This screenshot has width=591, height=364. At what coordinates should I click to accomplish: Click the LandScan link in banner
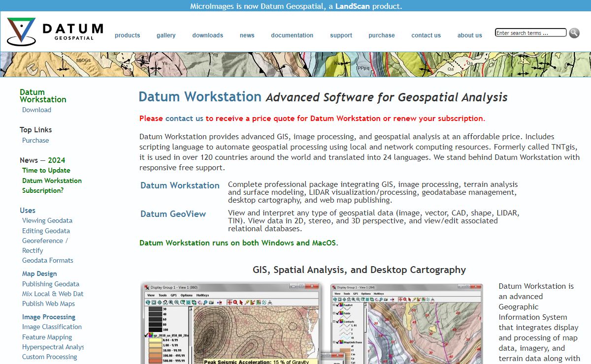[x=353, y=6]
